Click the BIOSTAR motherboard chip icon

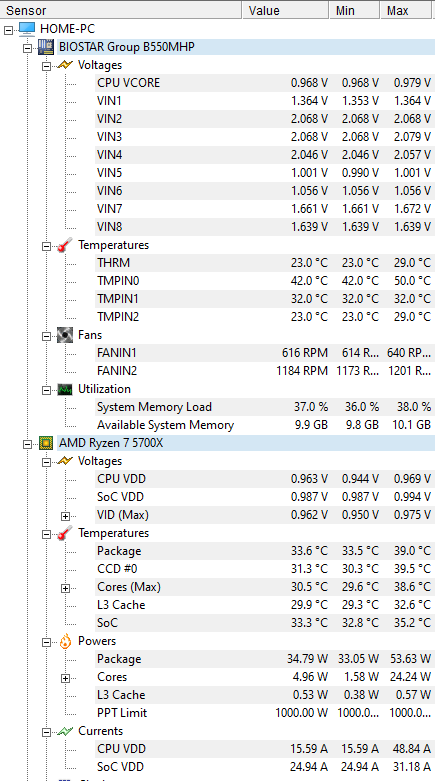tap(46, 47)
